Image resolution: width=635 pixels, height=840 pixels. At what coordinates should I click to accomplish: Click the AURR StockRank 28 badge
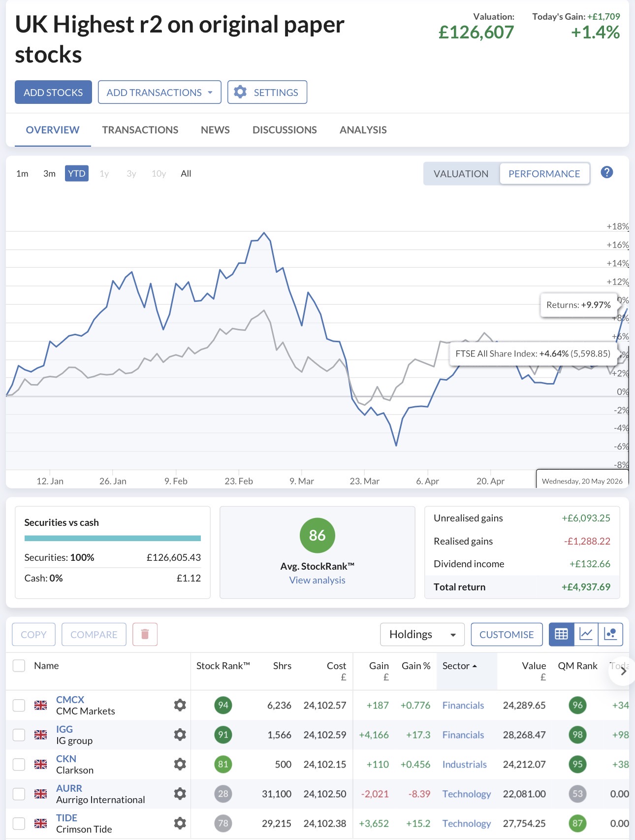tap(223, 794)
